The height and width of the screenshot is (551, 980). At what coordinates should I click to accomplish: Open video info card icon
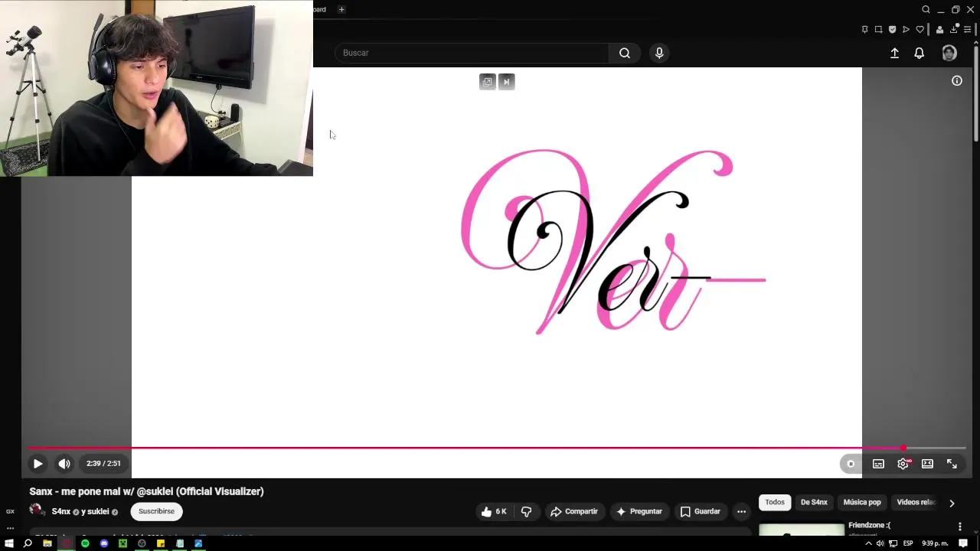point(957,80)
